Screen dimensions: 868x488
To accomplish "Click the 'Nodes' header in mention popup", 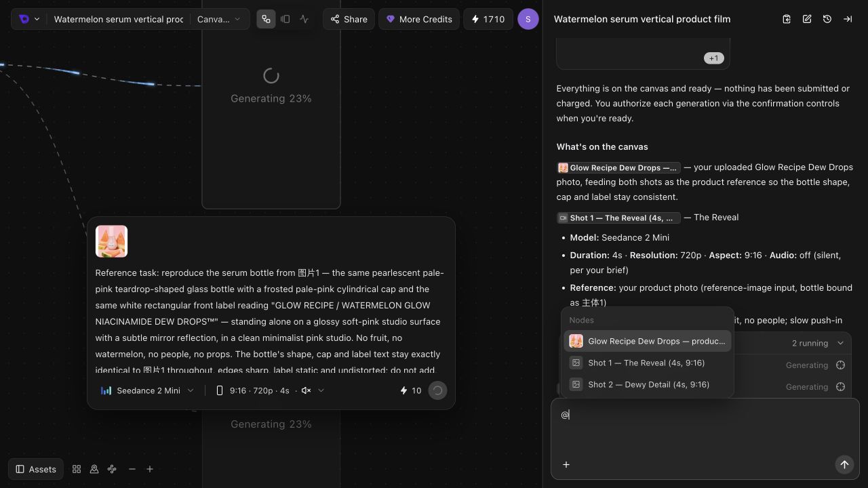I will (581, 320).
